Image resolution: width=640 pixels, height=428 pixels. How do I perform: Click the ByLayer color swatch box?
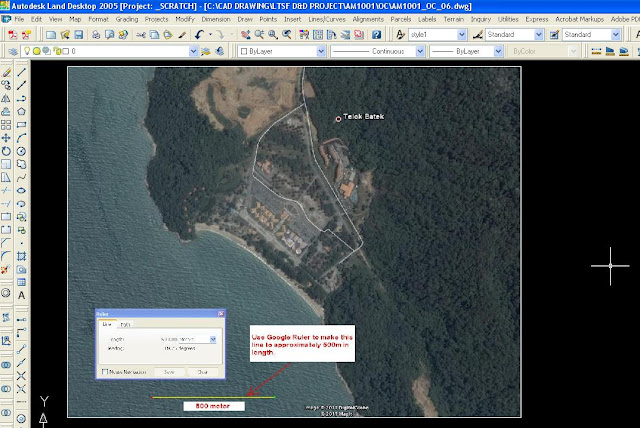244,51
